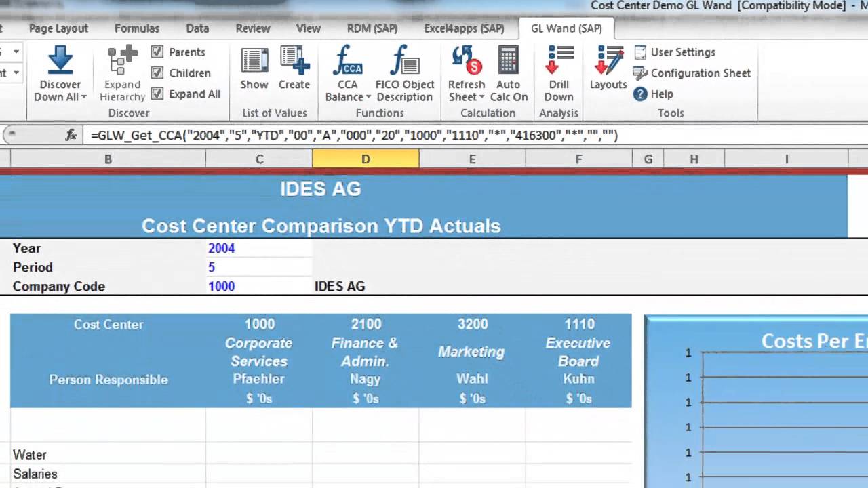Click the Nagy name cell
Image resolution: width=868 pixels, height=488 pixels.
click(x=366, y=379)
